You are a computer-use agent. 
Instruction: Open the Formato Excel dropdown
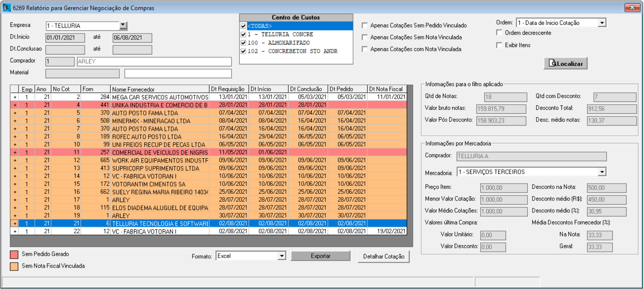[281, 256]
